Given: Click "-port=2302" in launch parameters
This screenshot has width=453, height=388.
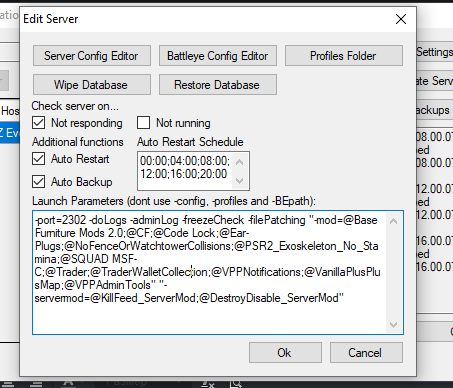Looking at the screenshot, I should [x=60, y=220].
